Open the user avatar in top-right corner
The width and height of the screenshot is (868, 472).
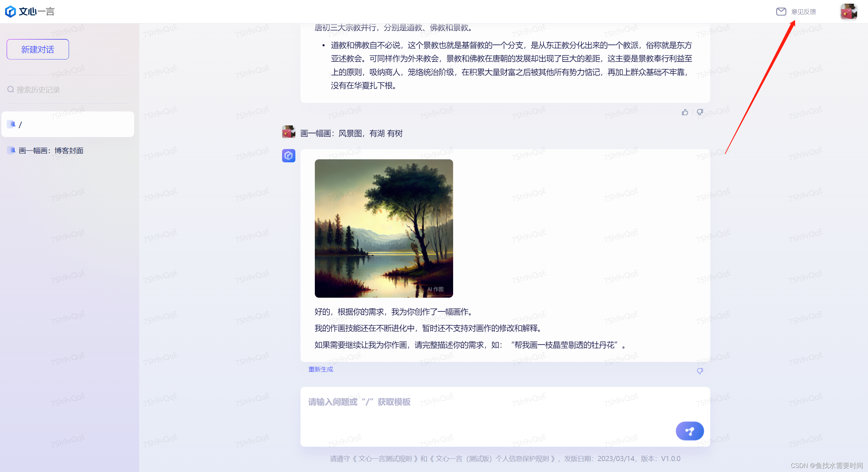(849, 12)
